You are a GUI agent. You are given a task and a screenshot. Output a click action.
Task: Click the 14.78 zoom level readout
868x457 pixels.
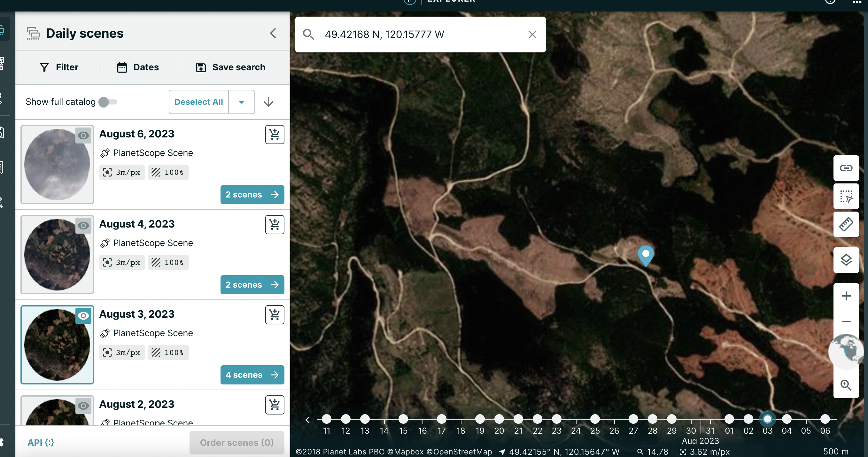[x=653, y=452]
